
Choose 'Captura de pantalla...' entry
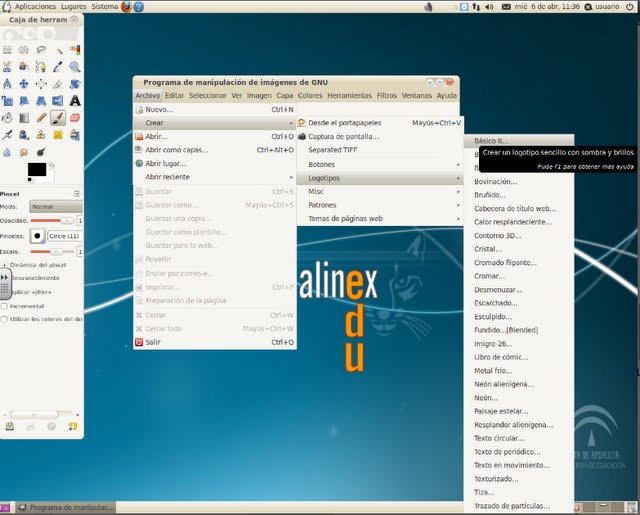[380, 137]
